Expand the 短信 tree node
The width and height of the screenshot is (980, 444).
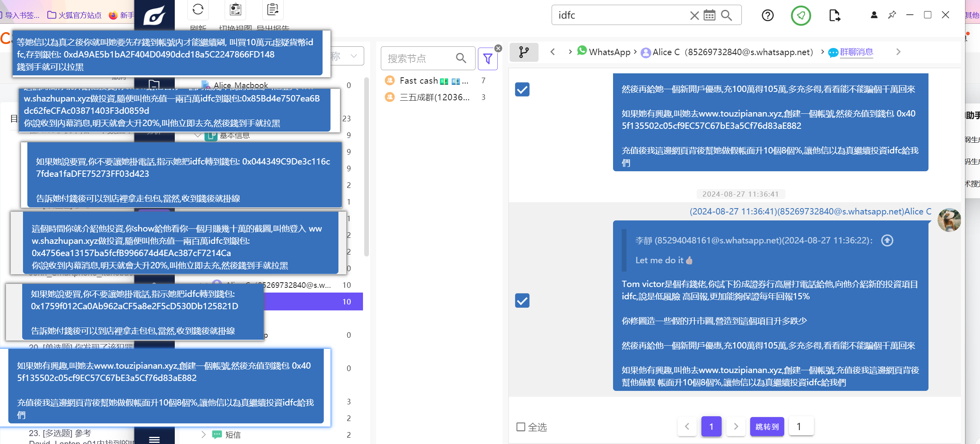(203, 434)
